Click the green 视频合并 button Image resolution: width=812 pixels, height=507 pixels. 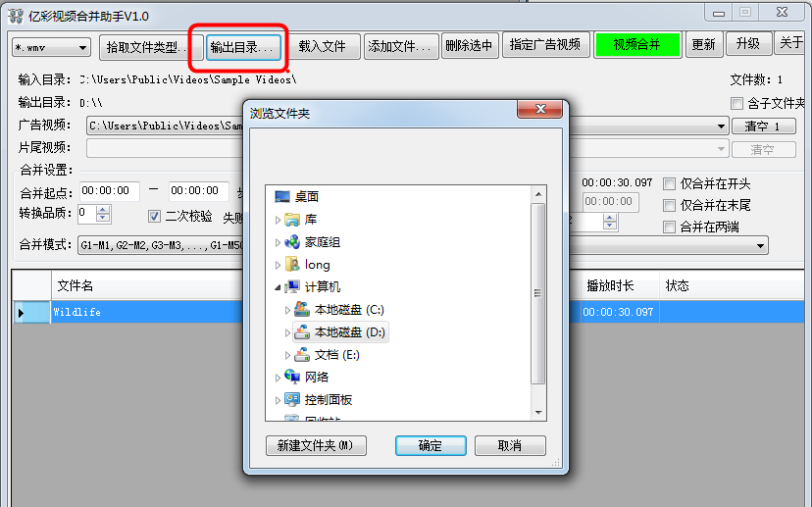coord(637,45)
